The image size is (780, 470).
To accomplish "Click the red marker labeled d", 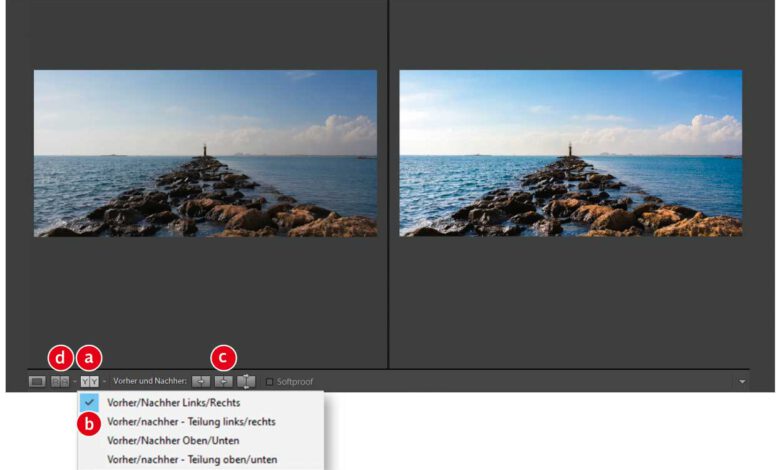I will tap(61, 356).
